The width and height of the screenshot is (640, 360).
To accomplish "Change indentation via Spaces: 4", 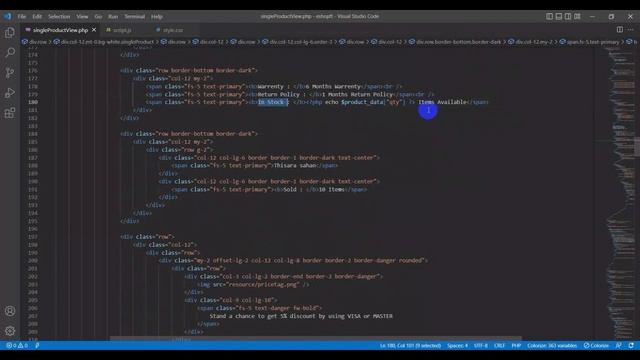I will pos(457,345).
